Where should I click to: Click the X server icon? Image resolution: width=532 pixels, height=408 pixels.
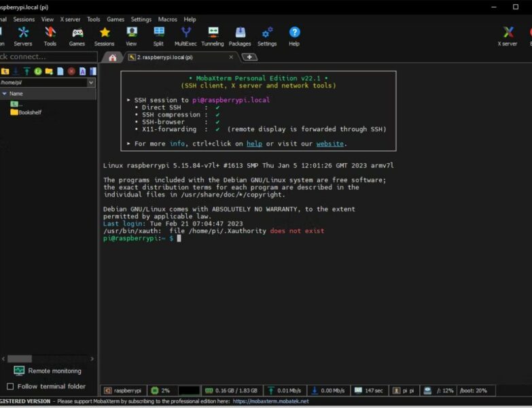coord(508,36)
